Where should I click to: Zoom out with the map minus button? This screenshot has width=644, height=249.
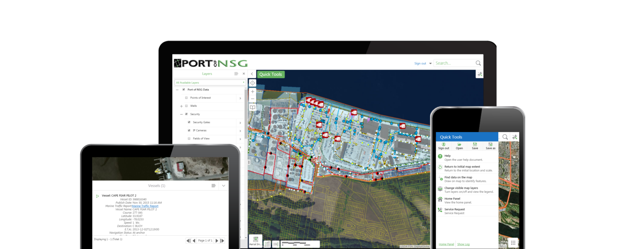252,99
